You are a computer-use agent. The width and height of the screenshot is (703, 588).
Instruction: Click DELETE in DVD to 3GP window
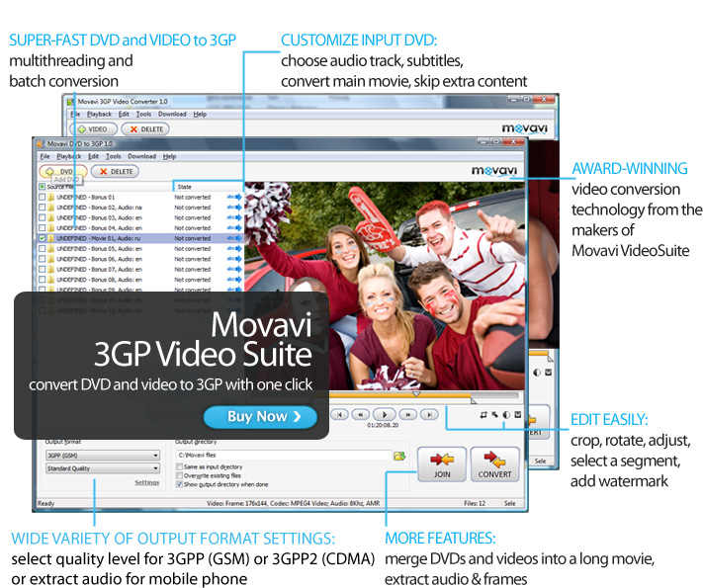click(116, 171)
